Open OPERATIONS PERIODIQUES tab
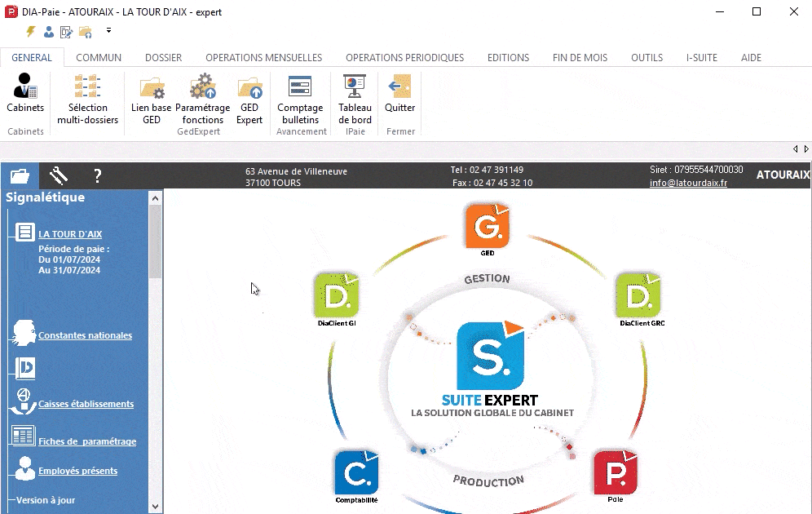Screen dimensions: 812x514 [x=404, y=57]
